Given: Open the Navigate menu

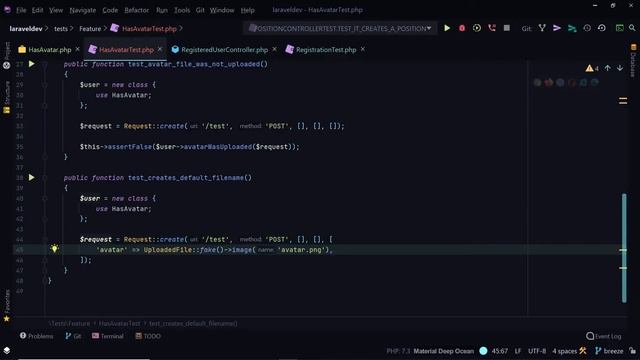Looking at the screenshot, I should [x=82, y=10].
